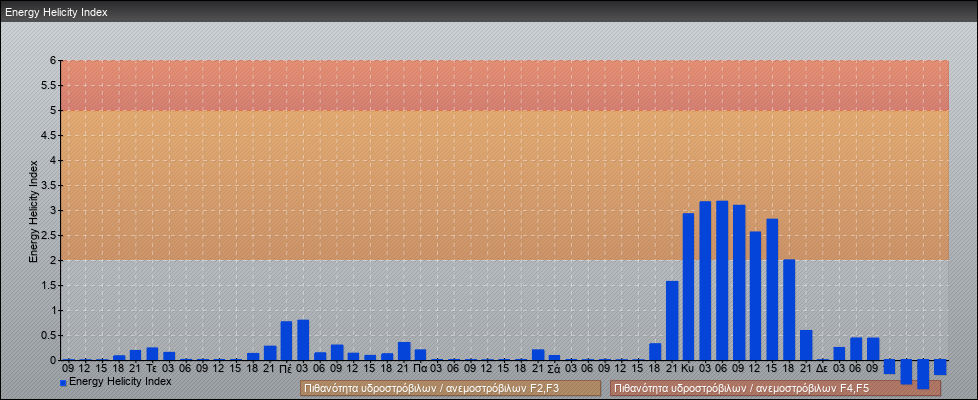Image resolution: width=978 pixels, height=400 pixels.
Task: Click the y-axis value 1.5
Action: 50,285
